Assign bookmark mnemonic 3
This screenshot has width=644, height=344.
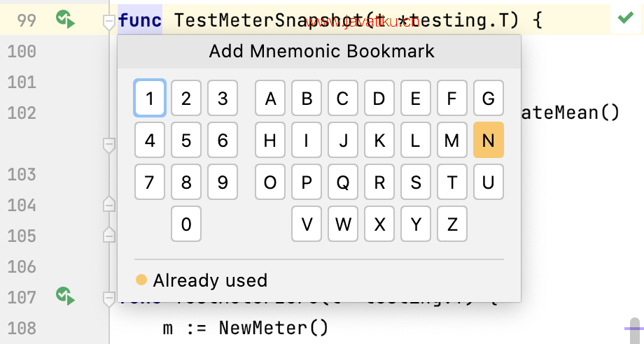(223, 98)
